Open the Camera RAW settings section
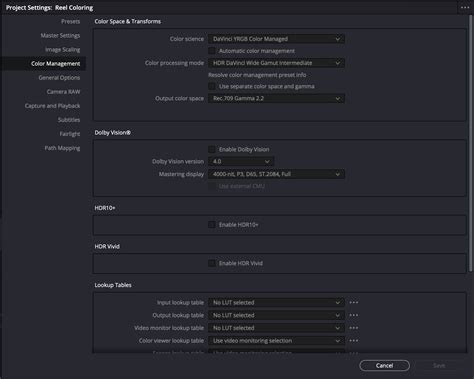The height and width of the screenshot is (379, 474). coord(63,92)
